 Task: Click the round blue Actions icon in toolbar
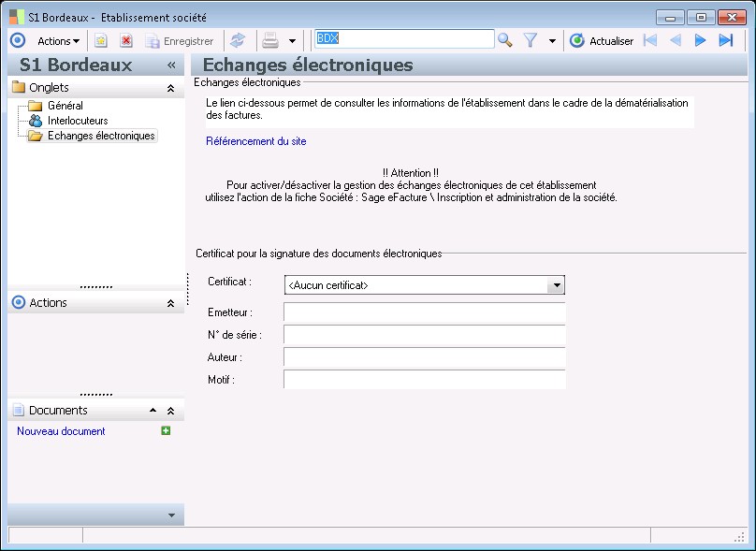click(18, 40)
